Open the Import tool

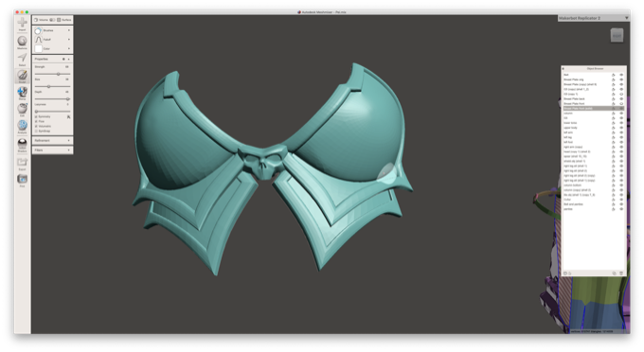22,23
